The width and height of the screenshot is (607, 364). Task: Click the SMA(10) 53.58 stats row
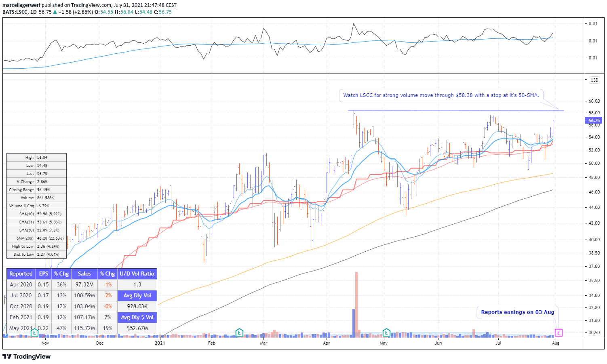pos(36,214)
